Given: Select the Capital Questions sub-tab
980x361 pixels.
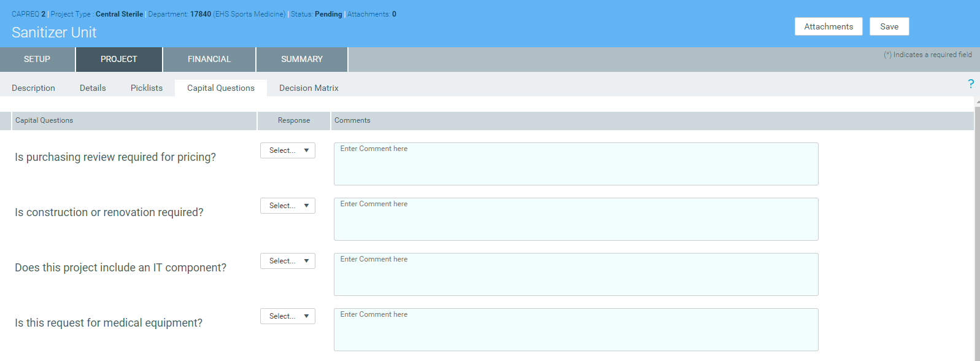Looking at the screenshot, I should (x=221, y=88).
